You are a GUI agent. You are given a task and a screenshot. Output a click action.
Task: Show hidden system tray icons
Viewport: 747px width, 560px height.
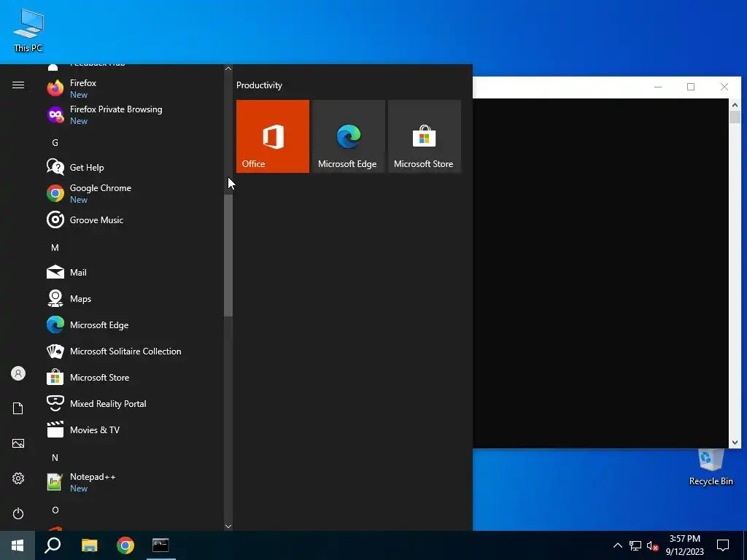617,545
